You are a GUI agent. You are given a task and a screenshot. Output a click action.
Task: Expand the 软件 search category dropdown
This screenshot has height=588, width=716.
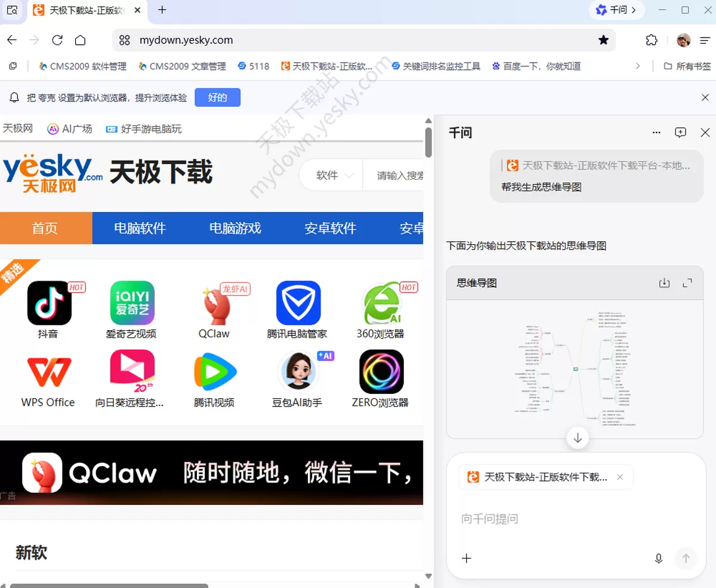coord(334,176)
